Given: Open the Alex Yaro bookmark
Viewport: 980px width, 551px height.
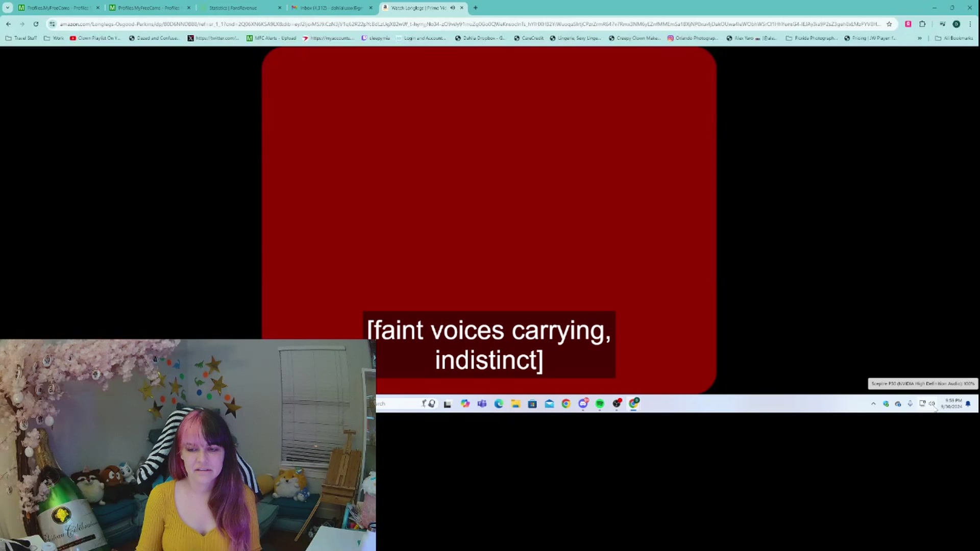Looking at the screenshot, I should click(752, 38).
